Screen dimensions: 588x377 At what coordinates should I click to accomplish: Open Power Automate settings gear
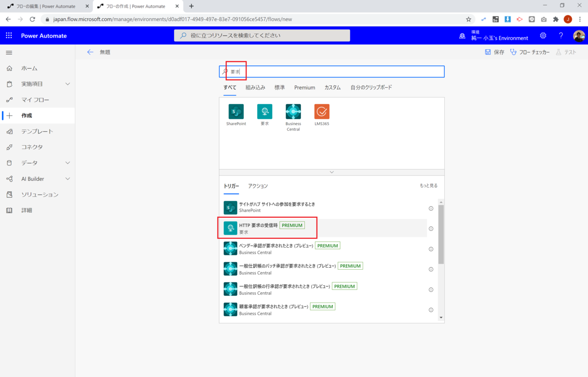click(543, 36)
